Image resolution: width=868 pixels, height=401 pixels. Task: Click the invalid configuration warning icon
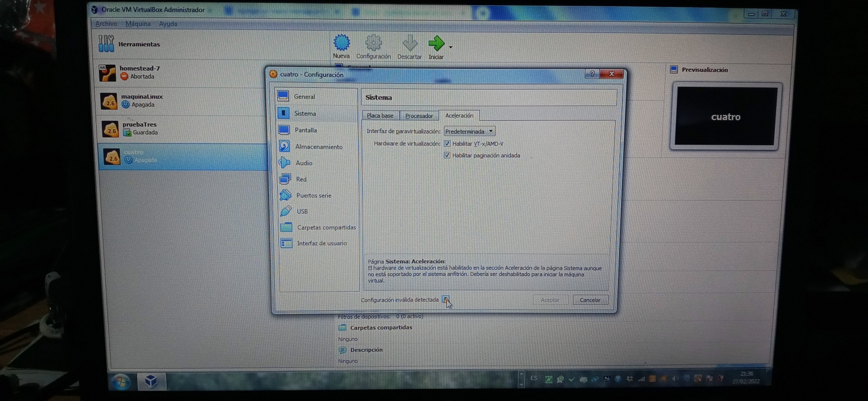pyautogui.click(x=446, y=299)
